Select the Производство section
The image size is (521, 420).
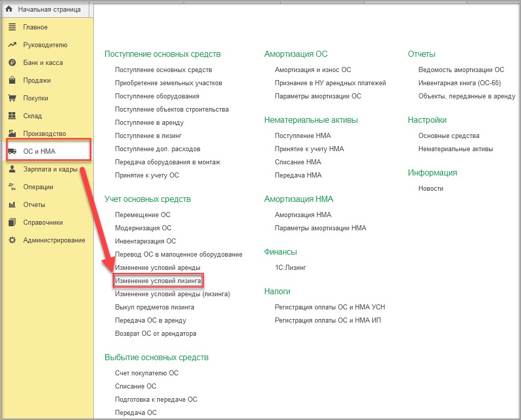click(45, 133)
